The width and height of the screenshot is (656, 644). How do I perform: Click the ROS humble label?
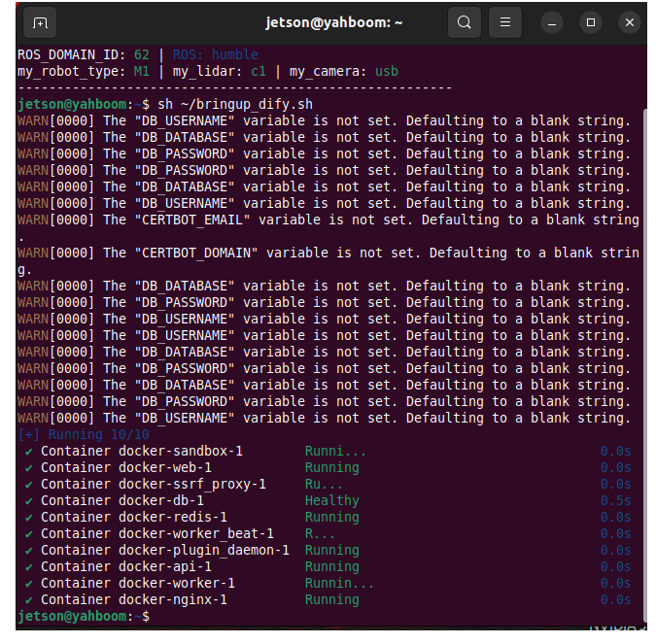[x=215, y=54]
